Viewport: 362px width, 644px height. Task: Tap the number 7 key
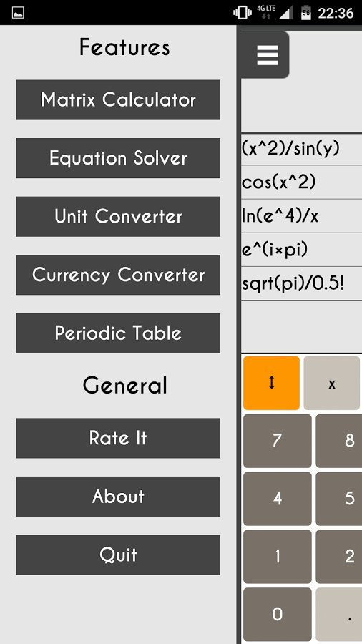click(278, 441)
